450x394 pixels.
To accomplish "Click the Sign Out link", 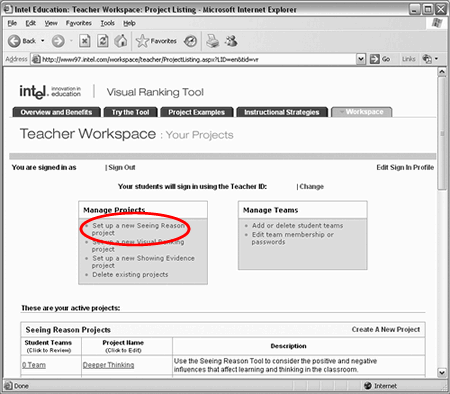I will (122, 167).
